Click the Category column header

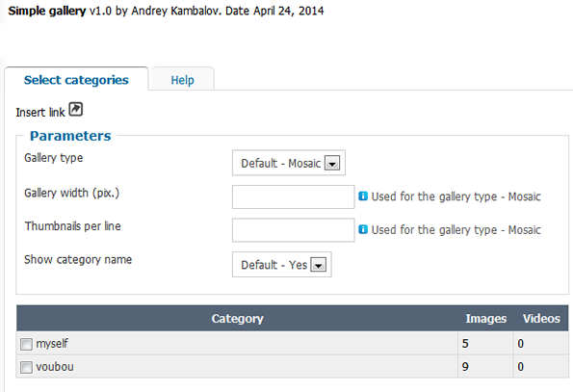[x=237, y=318]
